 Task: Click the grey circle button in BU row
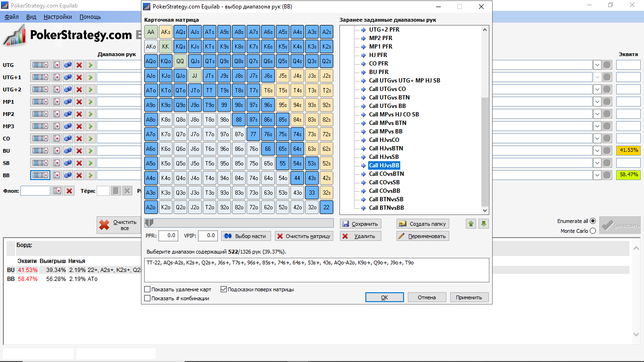tap(607, 151)
